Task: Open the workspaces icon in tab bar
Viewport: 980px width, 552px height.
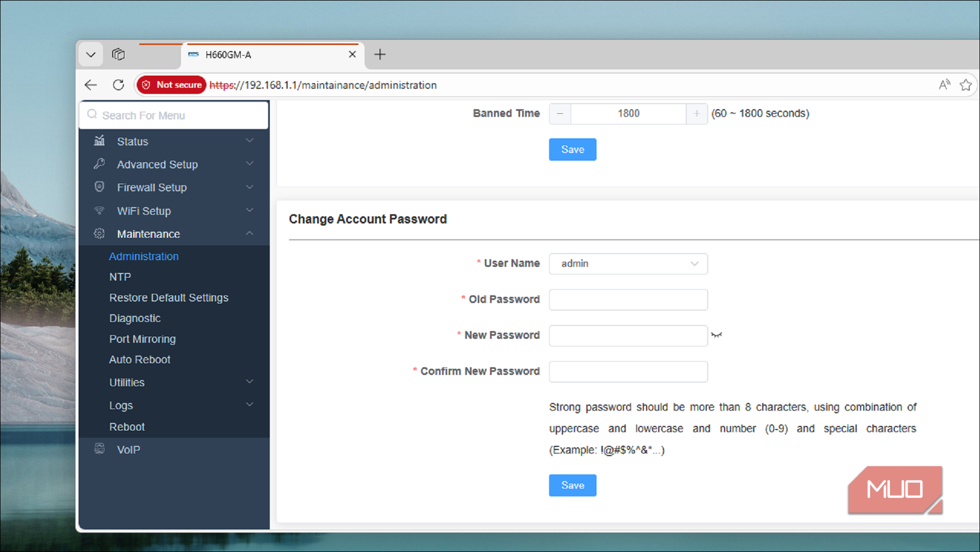Action: [119, 55]
